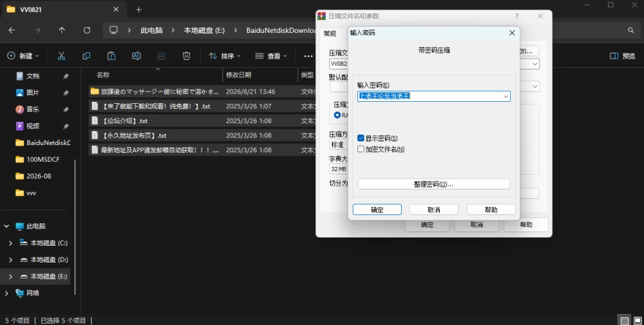The height and width of the screenshot is (325, 644).
Task: Click 取消 in the archive parameters dialog
Action: [x=477, y=225]
